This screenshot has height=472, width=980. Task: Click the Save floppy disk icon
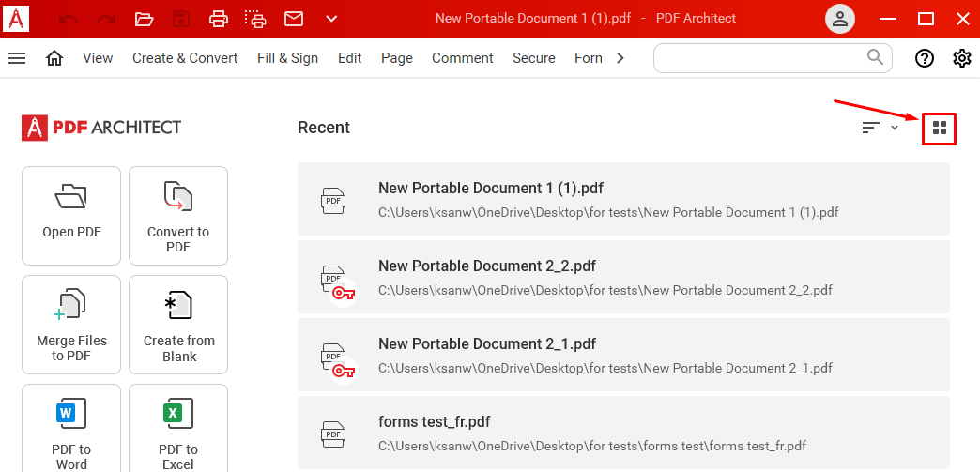point(181,19)
